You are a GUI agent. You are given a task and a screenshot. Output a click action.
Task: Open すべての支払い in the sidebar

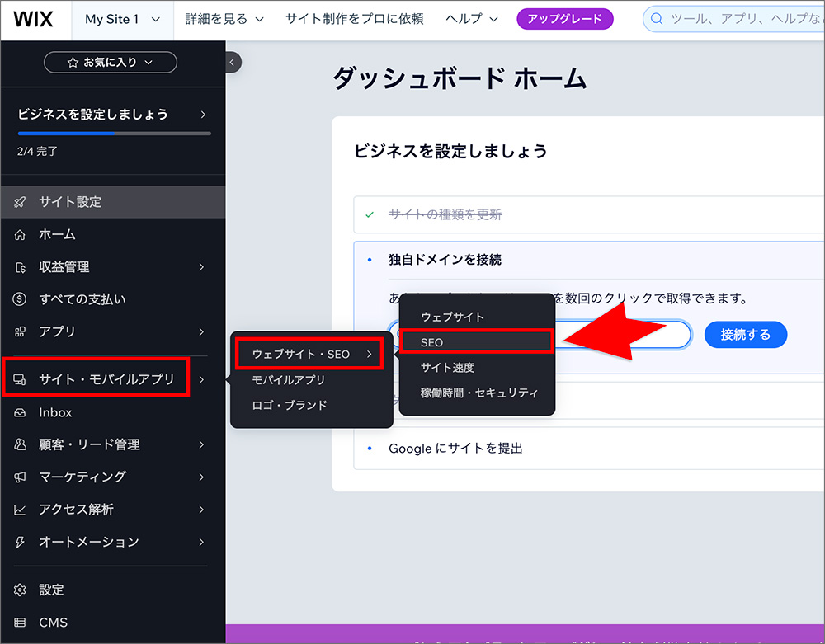click(x=113, y=299)
